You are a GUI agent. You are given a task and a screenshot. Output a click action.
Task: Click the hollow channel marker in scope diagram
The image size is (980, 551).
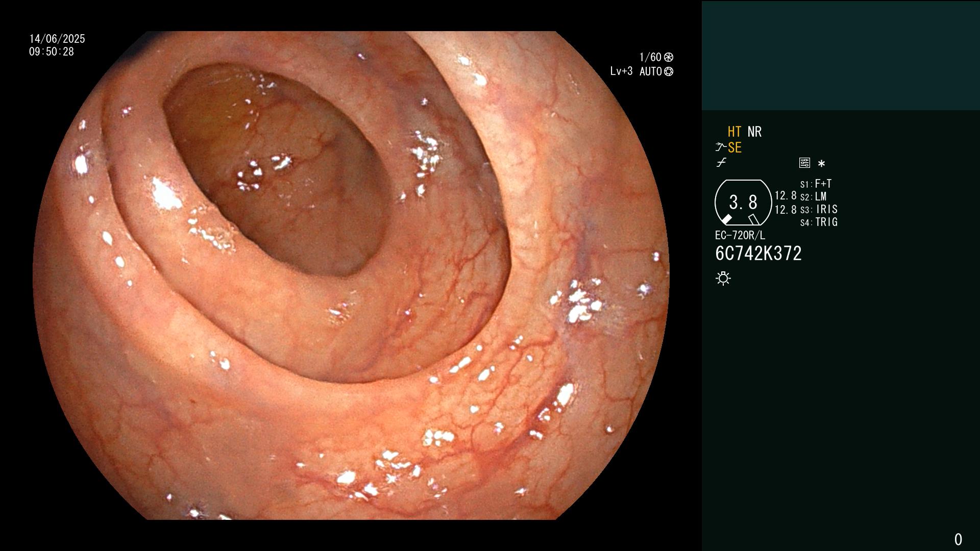point(754,219)
